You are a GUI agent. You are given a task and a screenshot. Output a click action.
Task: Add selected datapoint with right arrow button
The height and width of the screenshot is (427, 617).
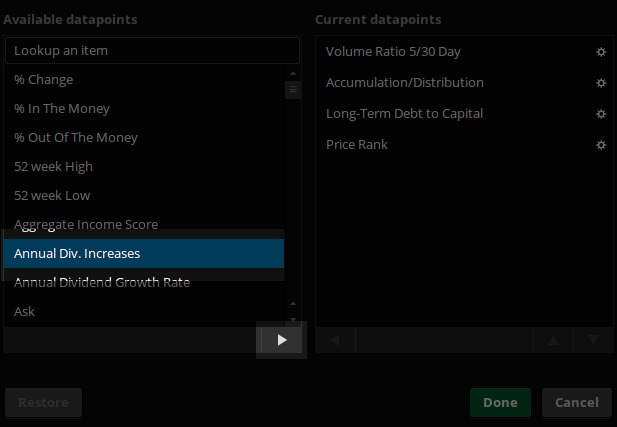pos(282,340)
